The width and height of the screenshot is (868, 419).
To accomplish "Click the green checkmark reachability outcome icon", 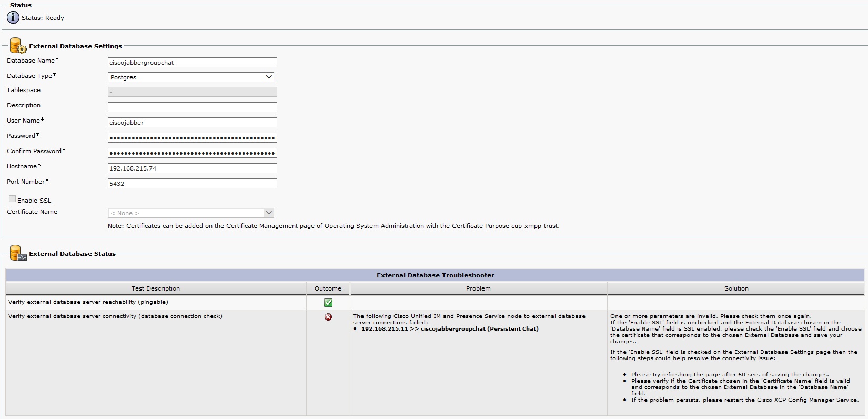I will coord(328,303).
